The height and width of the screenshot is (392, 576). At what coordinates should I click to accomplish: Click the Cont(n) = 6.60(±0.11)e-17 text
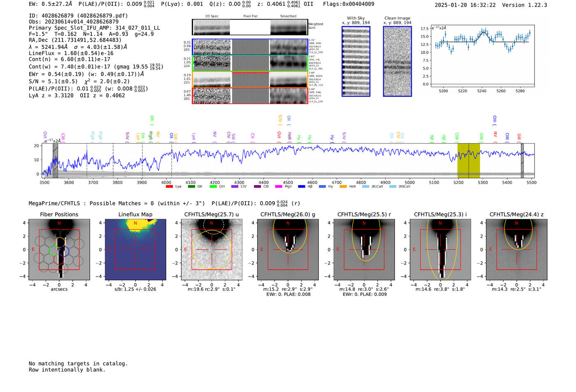[70, 59]
